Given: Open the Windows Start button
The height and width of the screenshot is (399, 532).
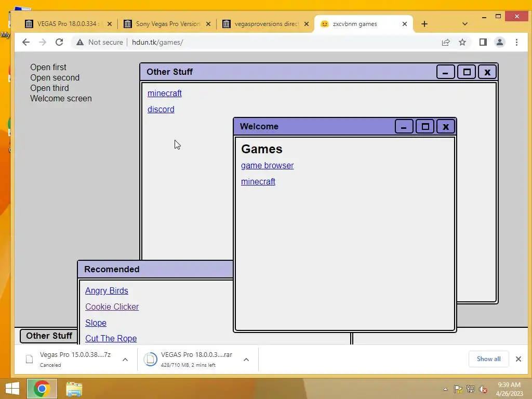Looking at the screenshot, I should [12, 389].
